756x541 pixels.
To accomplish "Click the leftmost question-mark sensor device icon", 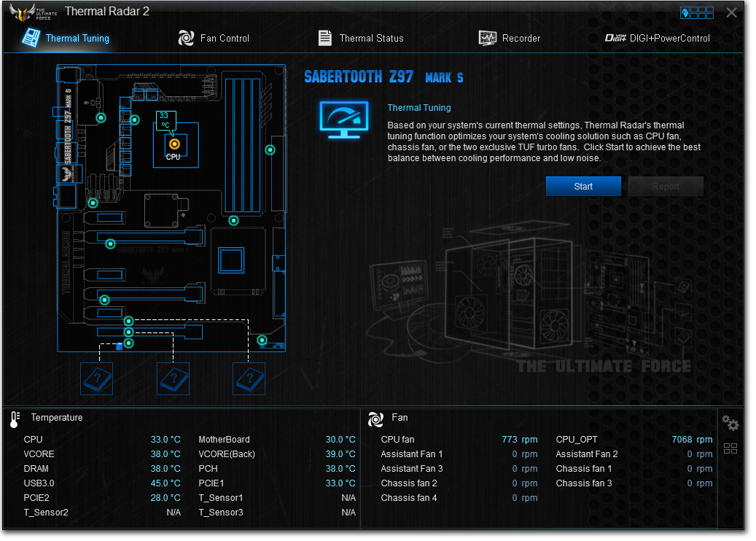I will [x=96, y=379].
